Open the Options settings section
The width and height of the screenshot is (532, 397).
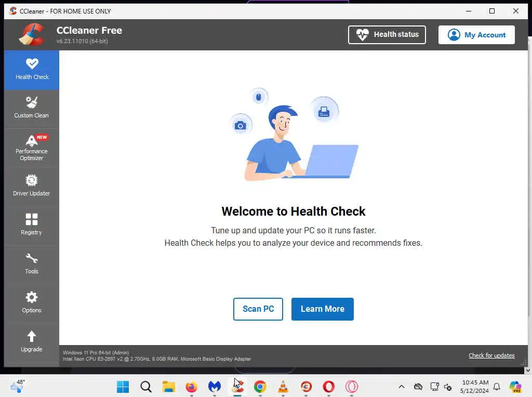pyautogui.click(x=32, y=303)
